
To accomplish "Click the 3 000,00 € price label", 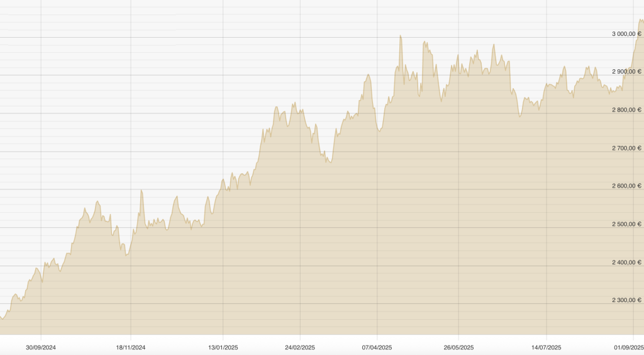I will (x=626, y=34).
